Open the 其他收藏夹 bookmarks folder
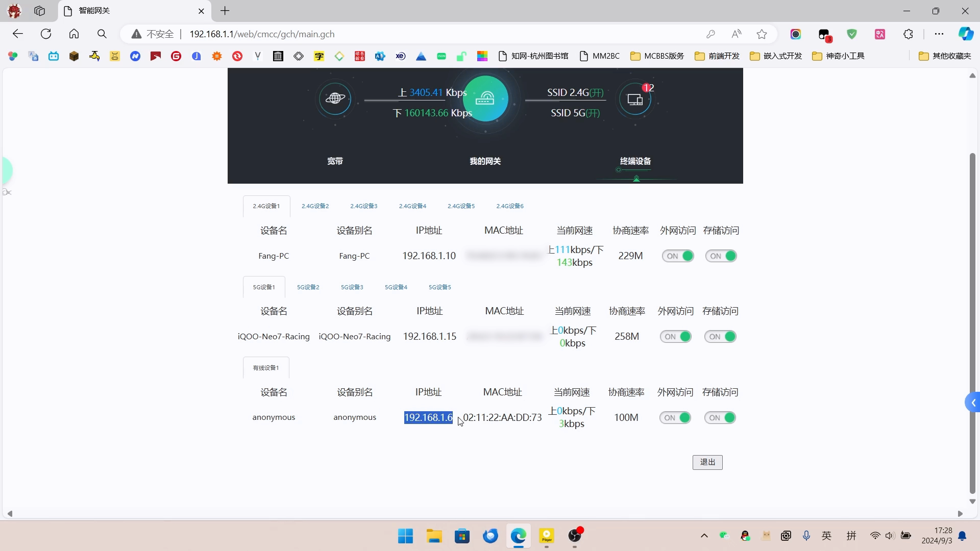This screenshot has height=551, width=980. (x=945, y=56)
